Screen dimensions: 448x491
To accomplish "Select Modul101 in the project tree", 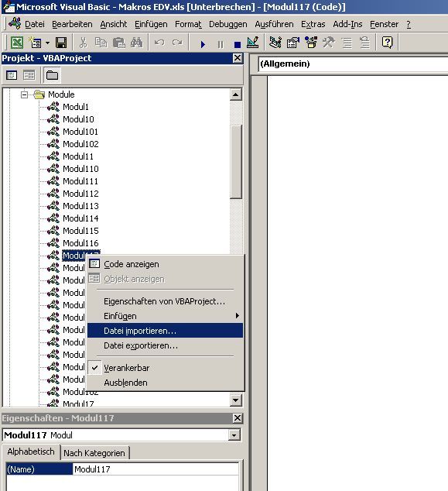I will click(80, 132).
